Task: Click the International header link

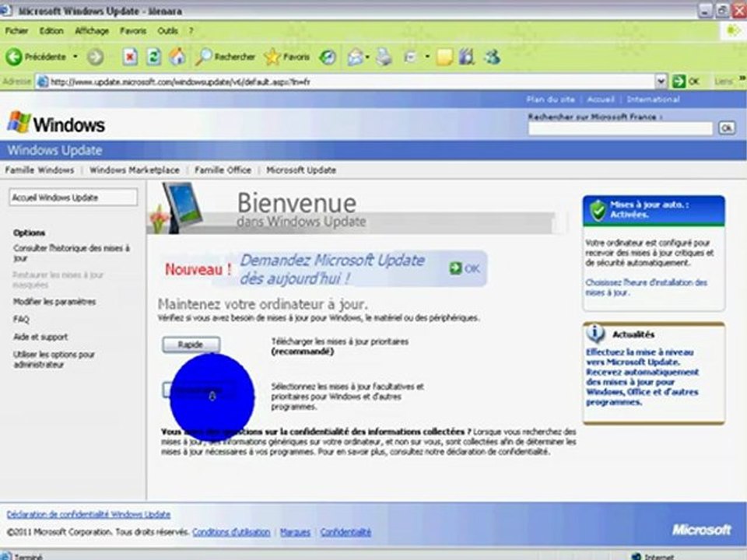Action: [x=653, y=100]
